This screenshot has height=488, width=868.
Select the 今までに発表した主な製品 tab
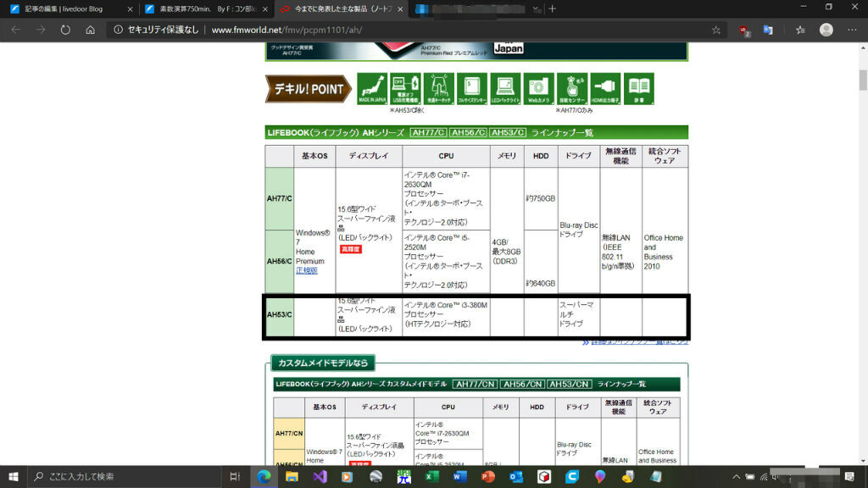pyautogui.click(x=341, y=8)
